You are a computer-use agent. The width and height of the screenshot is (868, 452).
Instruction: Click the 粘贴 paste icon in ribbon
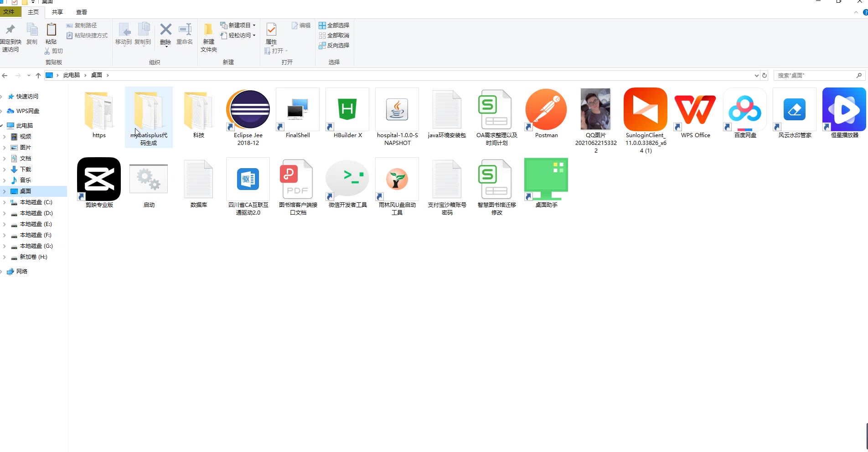(x=51, y=30)
